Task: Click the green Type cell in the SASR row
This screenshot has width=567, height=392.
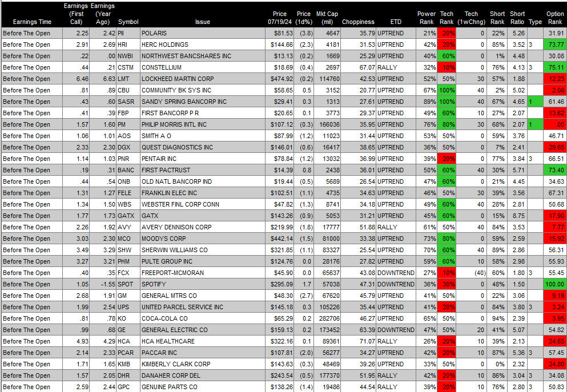Action: tap(535, 102)
